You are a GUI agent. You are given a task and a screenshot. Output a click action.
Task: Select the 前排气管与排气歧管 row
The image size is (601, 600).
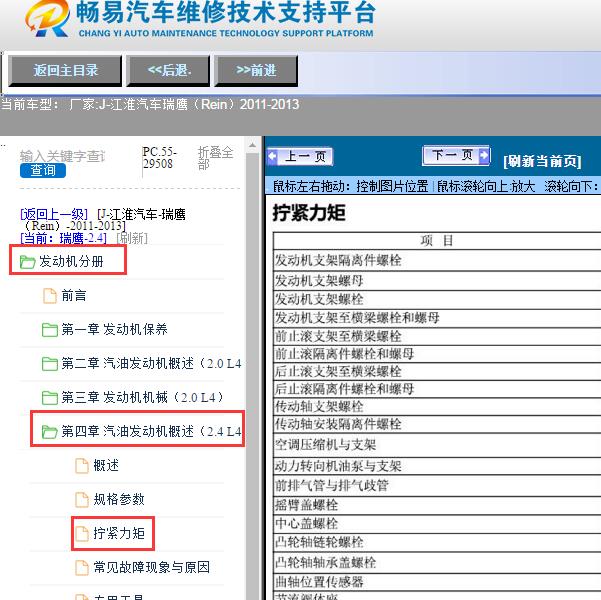point(437,486)
